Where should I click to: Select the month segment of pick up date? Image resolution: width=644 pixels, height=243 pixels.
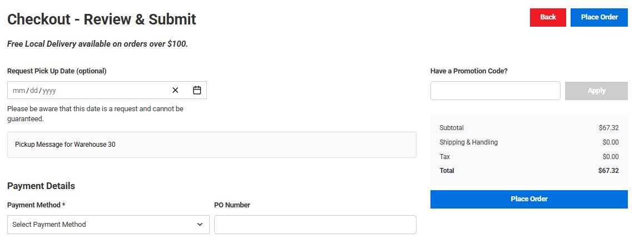[18, 91]
